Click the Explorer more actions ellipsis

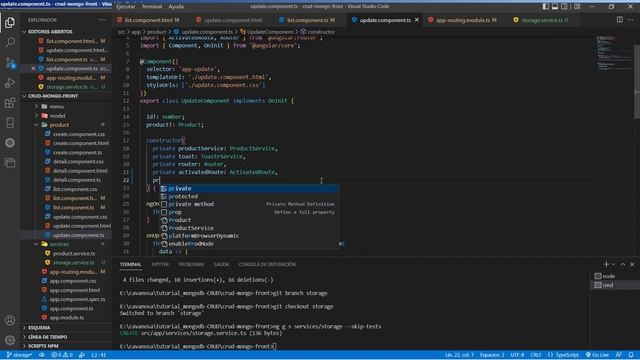coord(102,20)
